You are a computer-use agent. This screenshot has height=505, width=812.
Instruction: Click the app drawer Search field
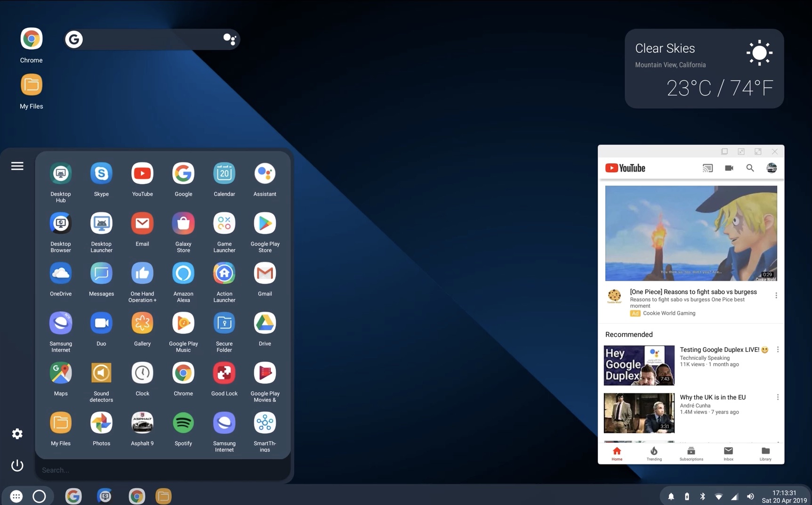point(163,470)
